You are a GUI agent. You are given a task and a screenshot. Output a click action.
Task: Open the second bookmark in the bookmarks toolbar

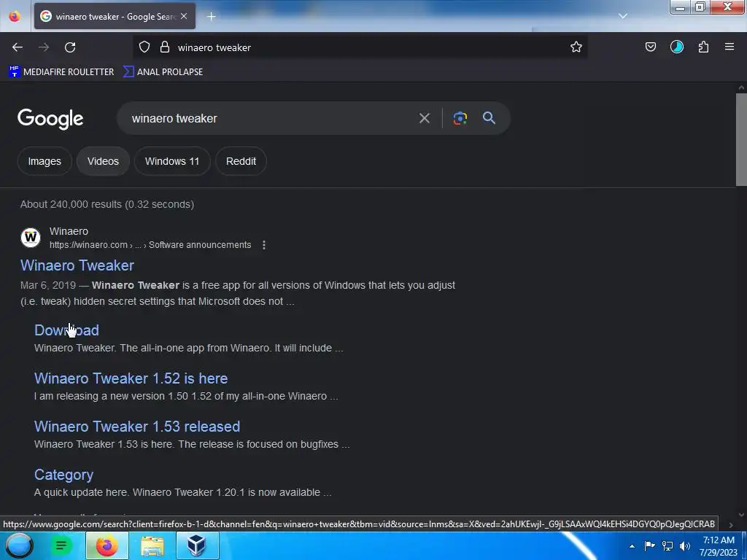coord(163,72)
